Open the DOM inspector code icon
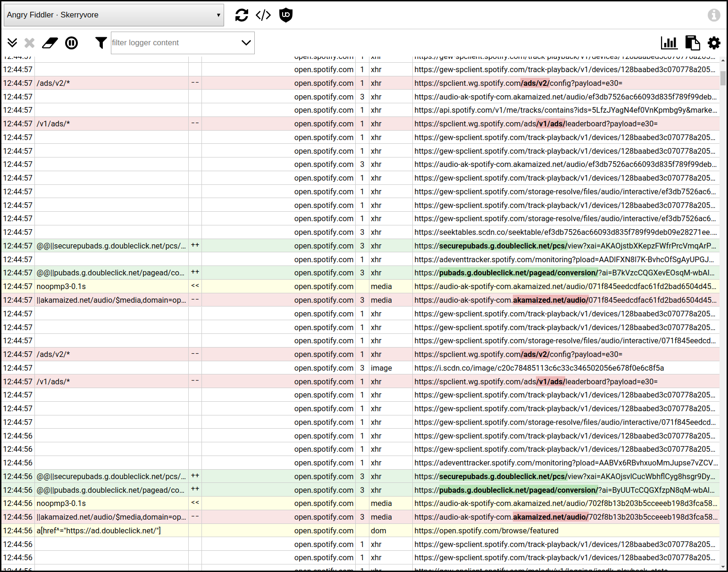This screenshot has height=572, width=728. click(263, 15)
